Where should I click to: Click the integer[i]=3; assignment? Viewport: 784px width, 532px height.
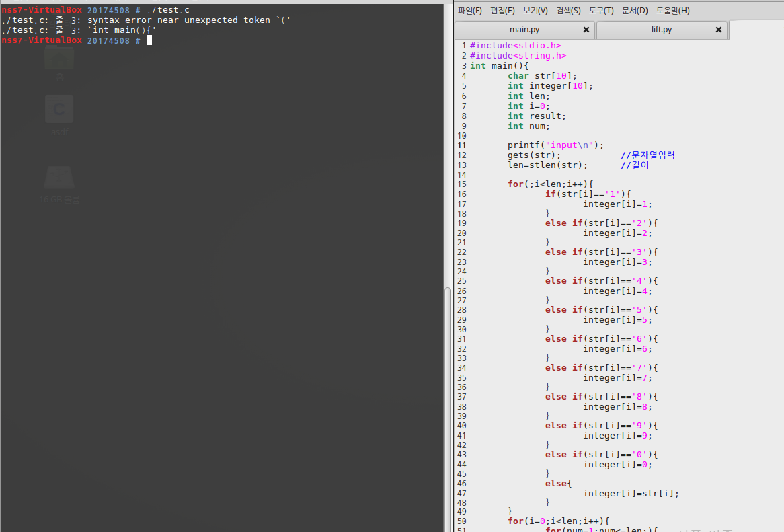pyautogui.click(x=617, y=262)
